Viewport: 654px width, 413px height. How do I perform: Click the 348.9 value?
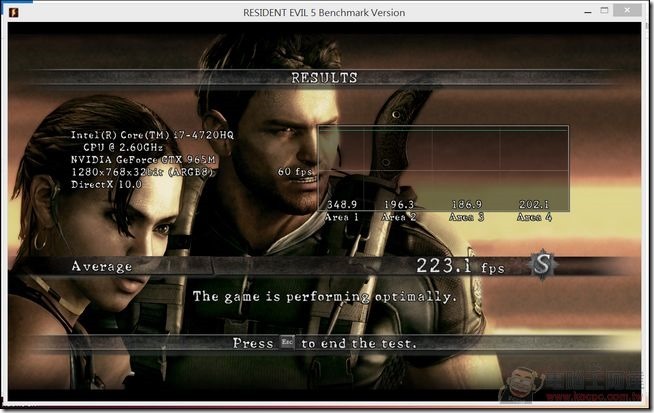pyautogui.click(x=342, y=204)
